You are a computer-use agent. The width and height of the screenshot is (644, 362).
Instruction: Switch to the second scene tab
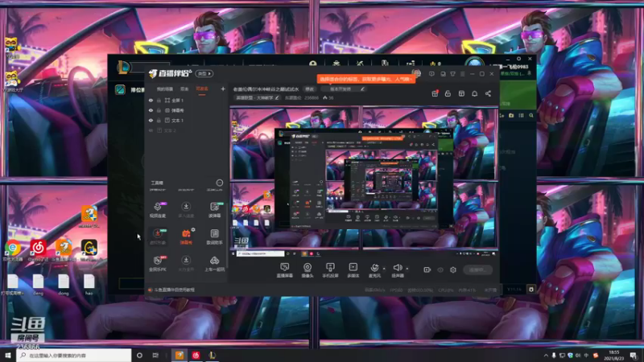(184, 89)
